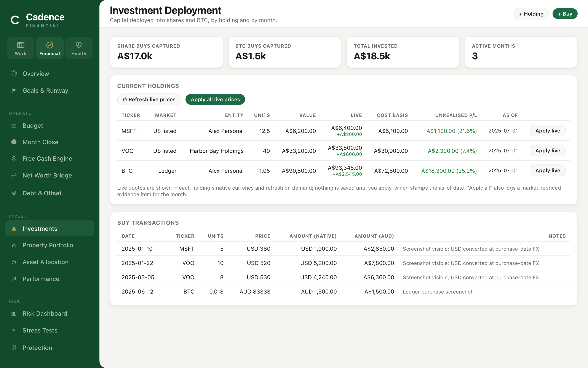Screen dimensions: 588x368
Task: Click the Risk Dashboard square icon
Action: (x=14, y=313)
